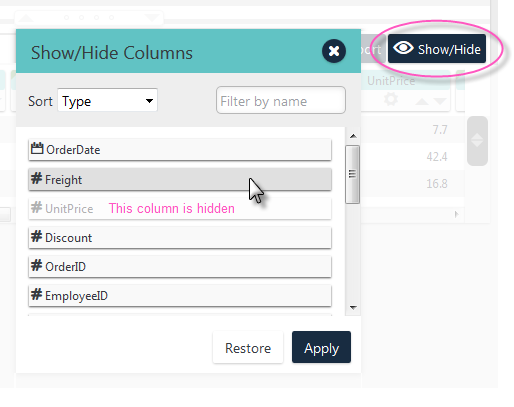The height and width of the screenshot is (407, 514).
Task: Click the hash icon next to Freight
Action: 37,178
